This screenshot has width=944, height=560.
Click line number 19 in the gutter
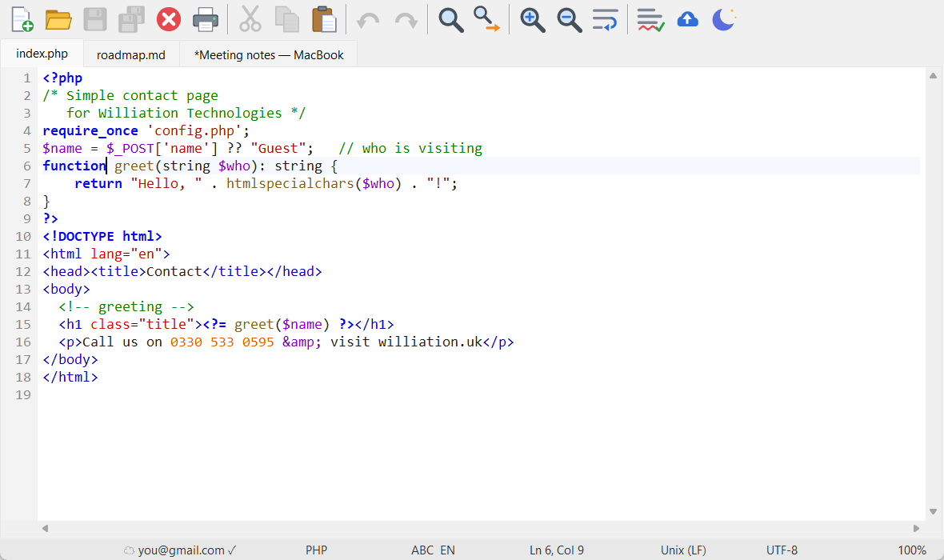23,395
